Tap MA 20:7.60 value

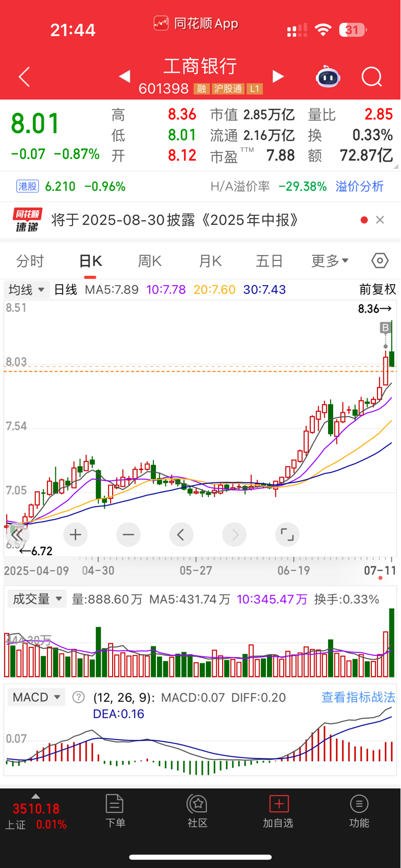pyautogui.click(x=214, y=289)
